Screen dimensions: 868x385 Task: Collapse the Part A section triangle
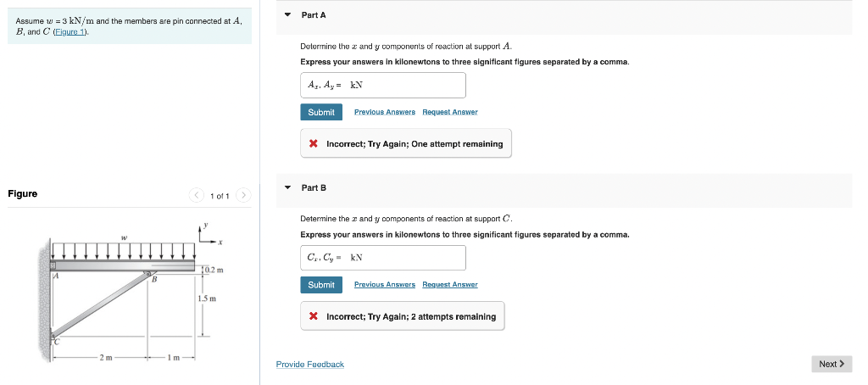pos(287,15)
